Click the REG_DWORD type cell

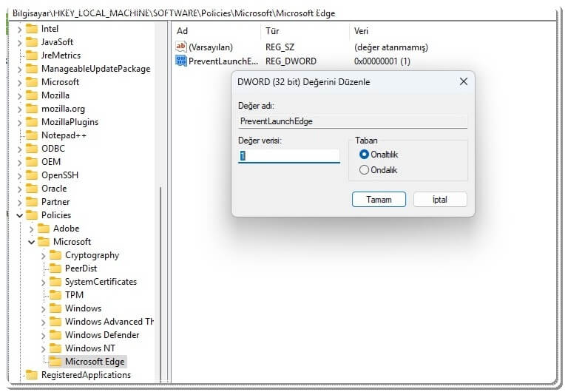[x=291, y=61]
